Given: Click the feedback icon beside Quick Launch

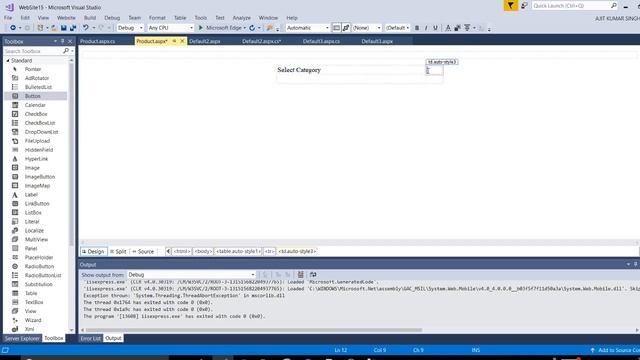Looking at the screenshot, I should pos(524,6).
